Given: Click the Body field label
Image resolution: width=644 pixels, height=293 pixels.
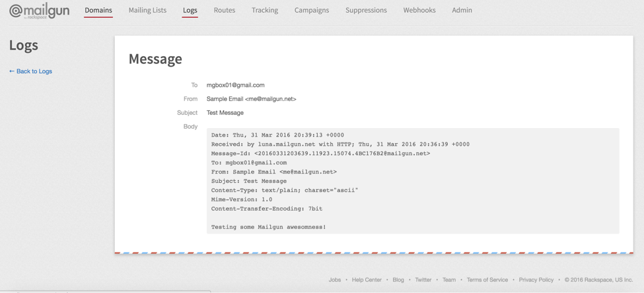Looking at the screenshot, I should point(191,127).
